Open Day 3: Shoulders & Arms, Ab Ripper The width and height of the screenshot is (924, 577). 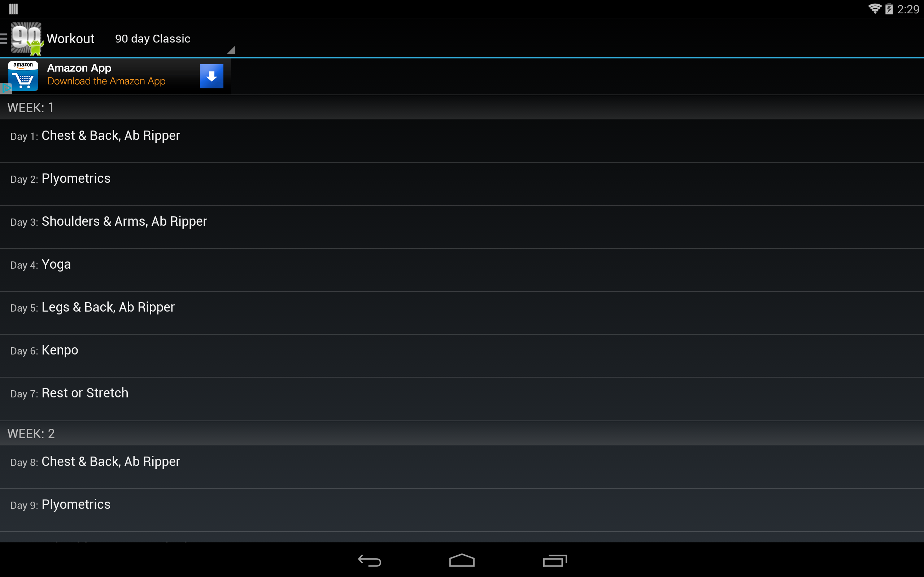[462, 227]
